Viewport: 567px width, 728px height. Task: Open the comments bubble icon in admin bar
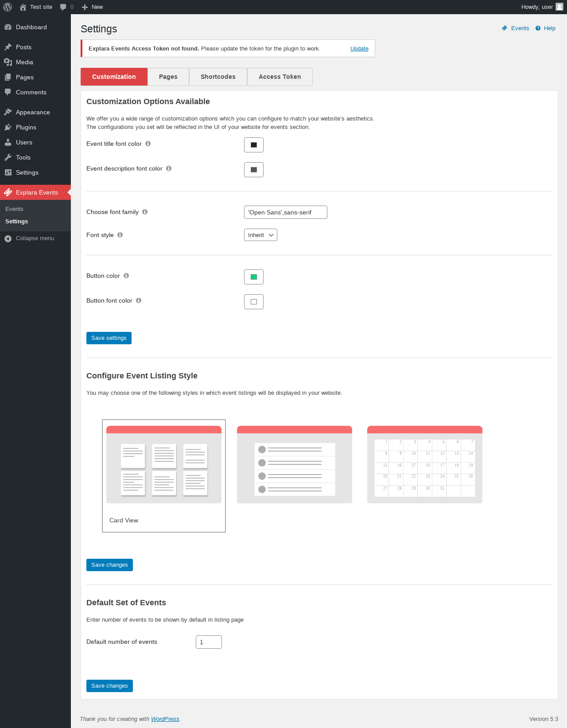pos(63,7)
